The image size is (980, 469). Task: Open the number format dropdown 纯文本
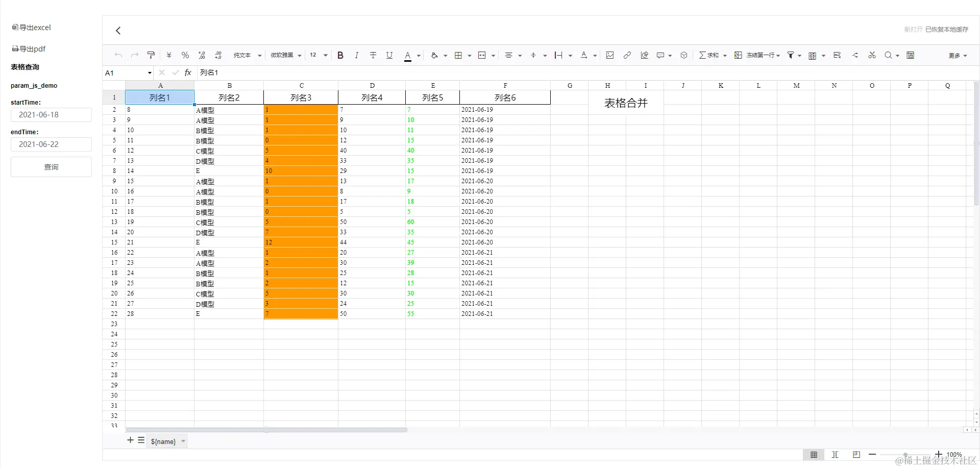(x=248, y=55)
